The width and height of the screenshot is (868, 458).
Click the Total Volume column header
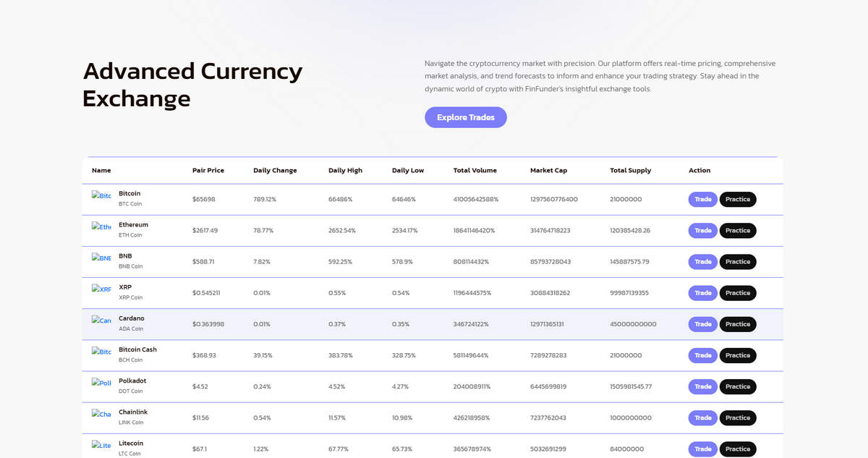(475, 171)
